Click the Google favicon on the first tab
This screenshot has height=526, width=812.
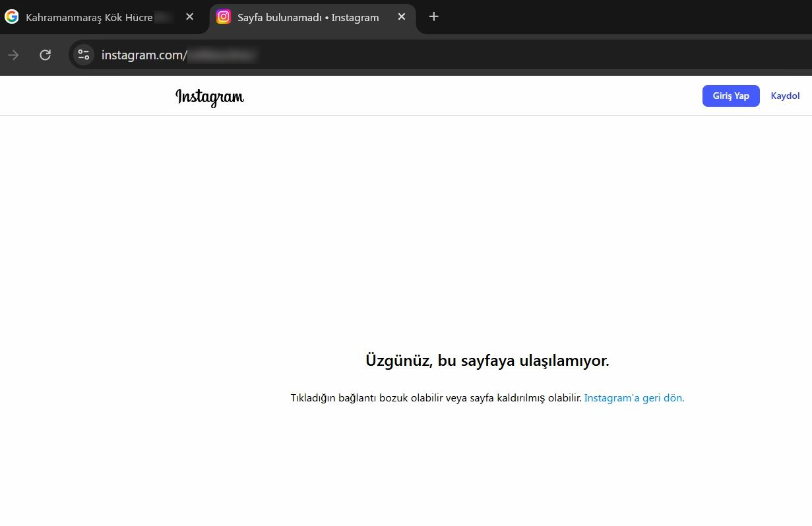pos(12,17)
